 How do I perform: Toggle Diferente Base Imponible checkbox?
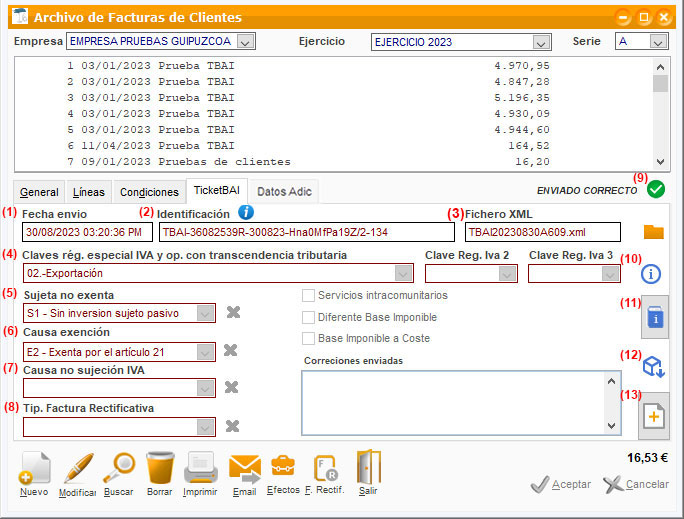308,317
